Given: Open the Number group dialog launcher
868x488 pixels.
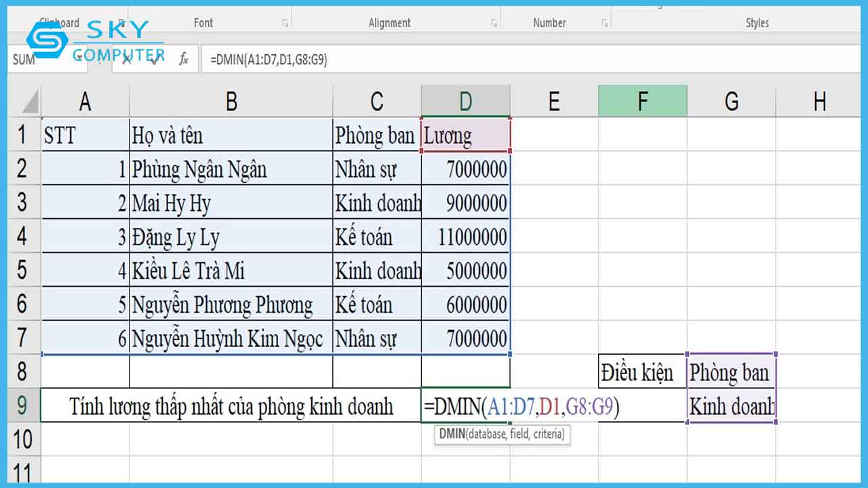Looking at the screenshot, I should click(604, 23).
